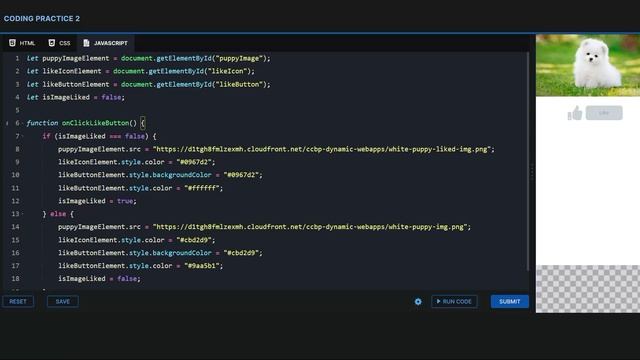
Task: Click the Like button in preview
Action: click(x=604, y=113)
